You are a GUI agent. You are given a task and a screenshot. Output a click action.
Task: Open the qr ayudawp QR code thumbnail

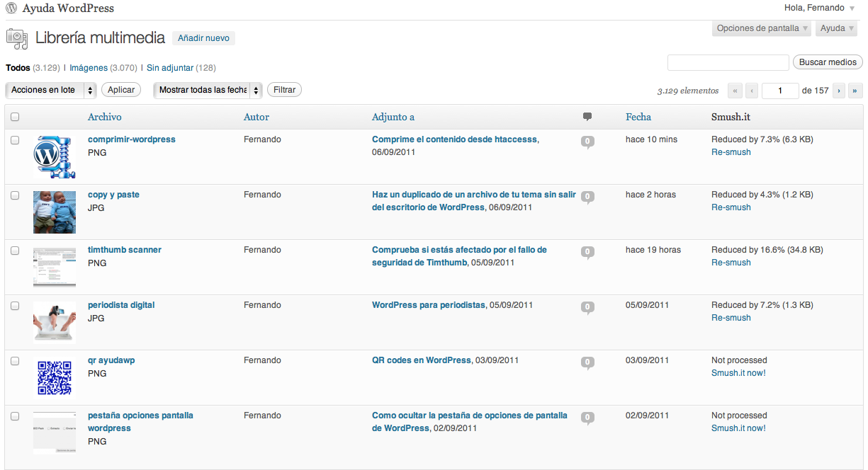(x=55, y=378)
